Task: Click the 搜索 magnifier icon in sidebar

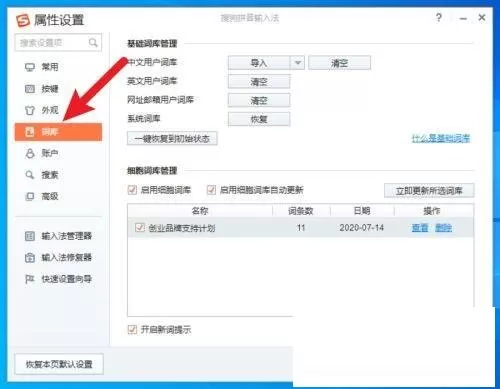Action: click(30, 175)
